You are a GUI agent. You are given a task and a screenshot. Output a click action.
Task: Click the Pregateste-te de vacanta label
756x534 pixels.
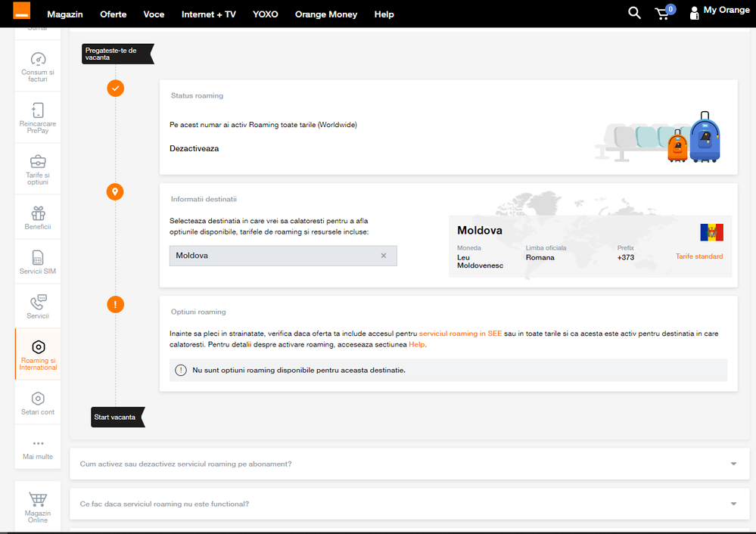pyautogui.click(x=117, y=54)
